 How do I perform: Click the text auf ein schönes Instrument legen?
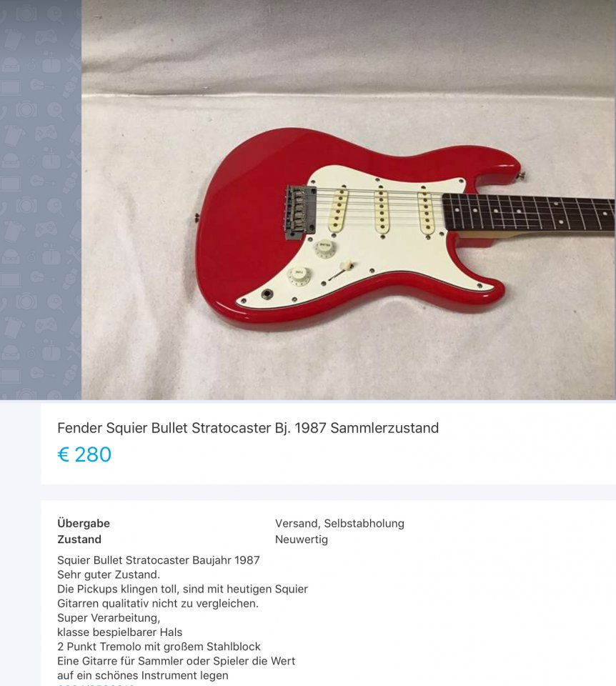[x=143, y=675]
